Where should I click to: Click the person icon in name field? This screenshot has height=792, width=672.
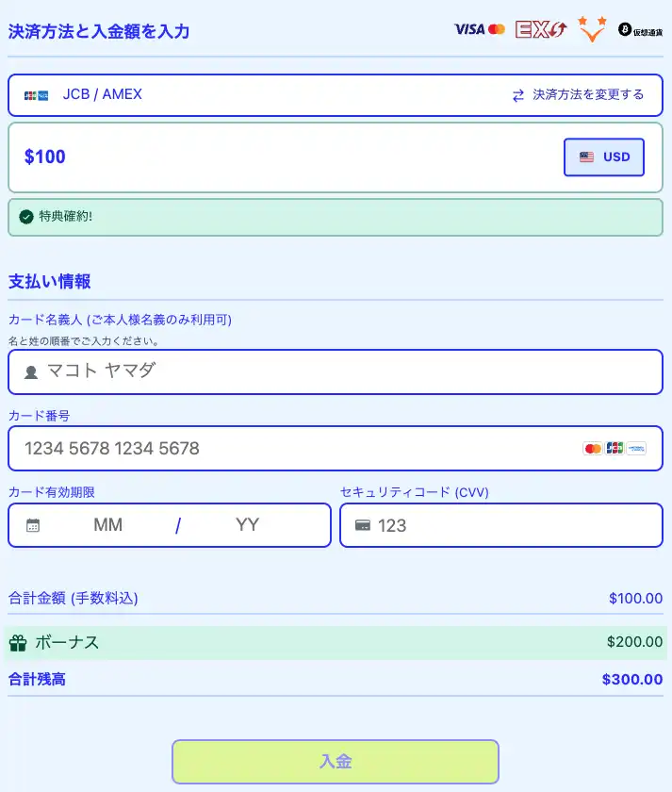click(x=31, y=372)
